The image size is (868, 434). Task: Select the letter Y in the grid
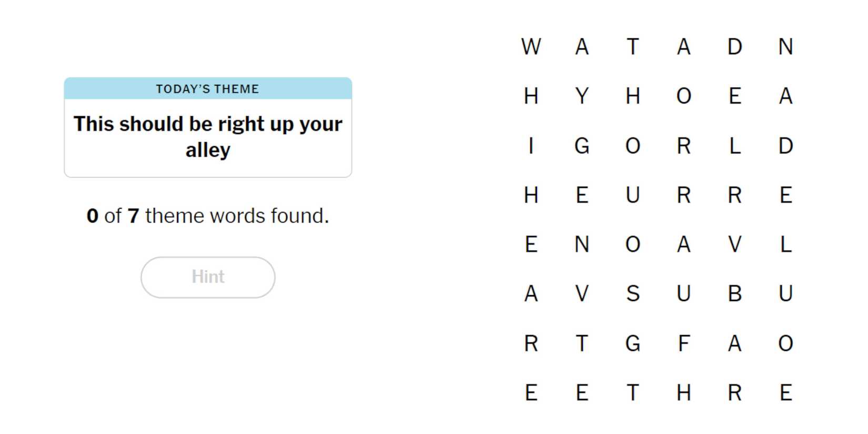click(582, 96)
